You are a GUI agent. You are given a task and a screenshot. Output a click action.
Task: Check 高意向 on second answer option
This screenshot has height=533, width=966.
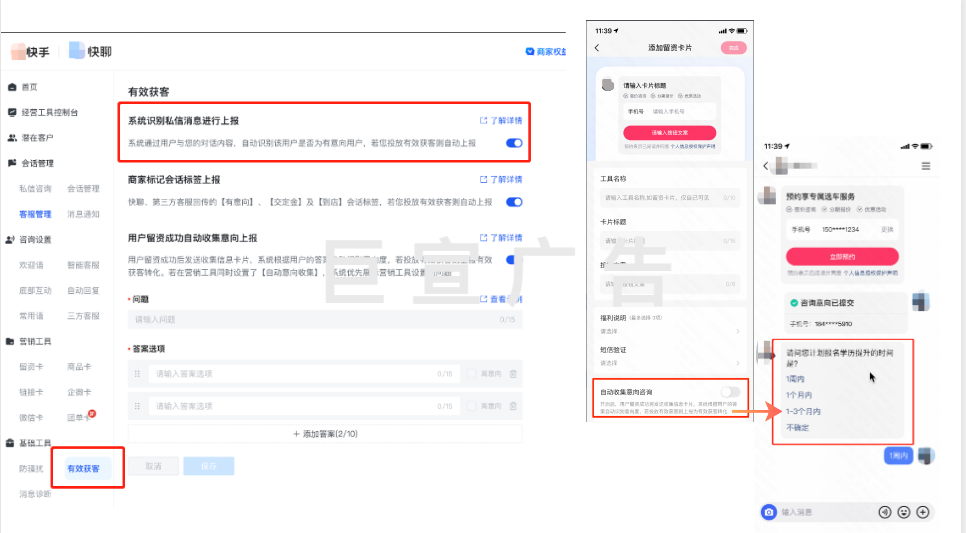(471, 406)
